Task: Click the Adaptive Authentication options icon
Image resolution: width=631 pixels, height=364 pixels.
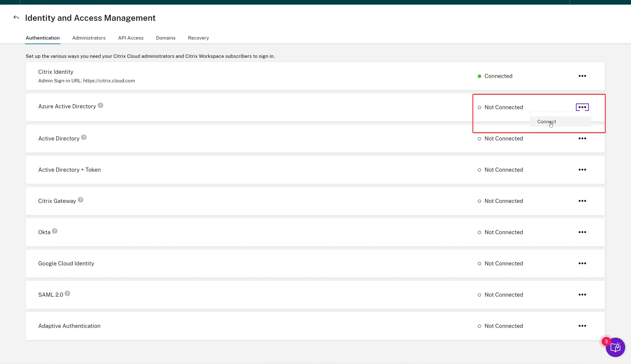Action: click(582, 325)
